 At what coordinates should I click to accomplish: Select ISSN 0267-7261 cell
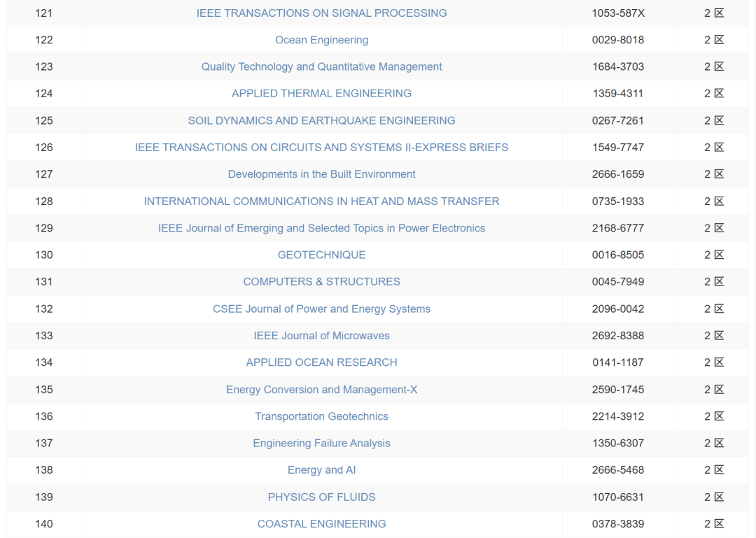pos(618,120)
